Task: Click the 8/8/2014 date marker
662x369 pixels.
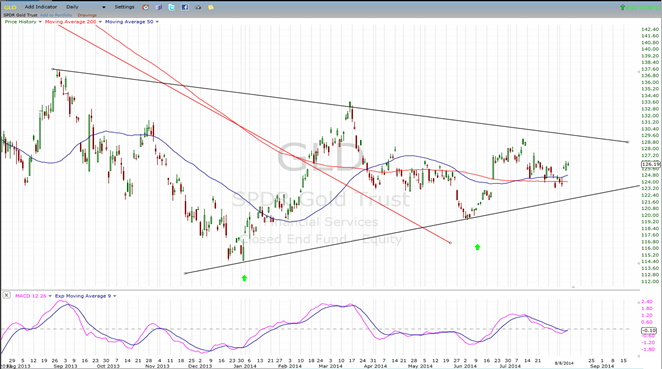Action: (564, 363)
